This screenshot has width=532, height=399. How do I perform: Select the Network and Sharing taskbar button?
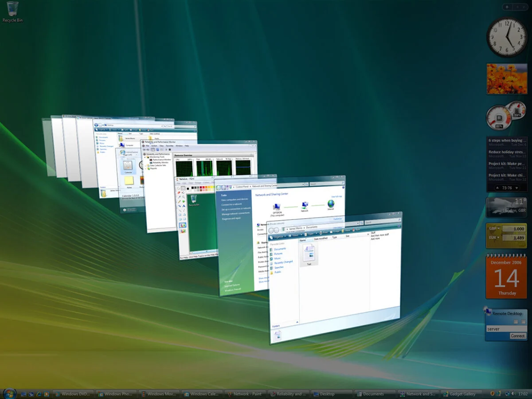[418, 394]
